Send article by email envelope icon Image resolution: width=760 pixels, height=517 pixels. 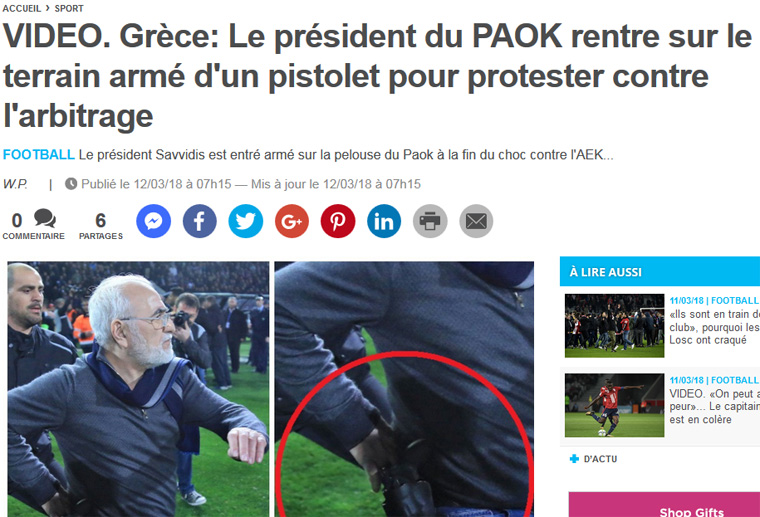pyautogui.click(x=476, y=221)
